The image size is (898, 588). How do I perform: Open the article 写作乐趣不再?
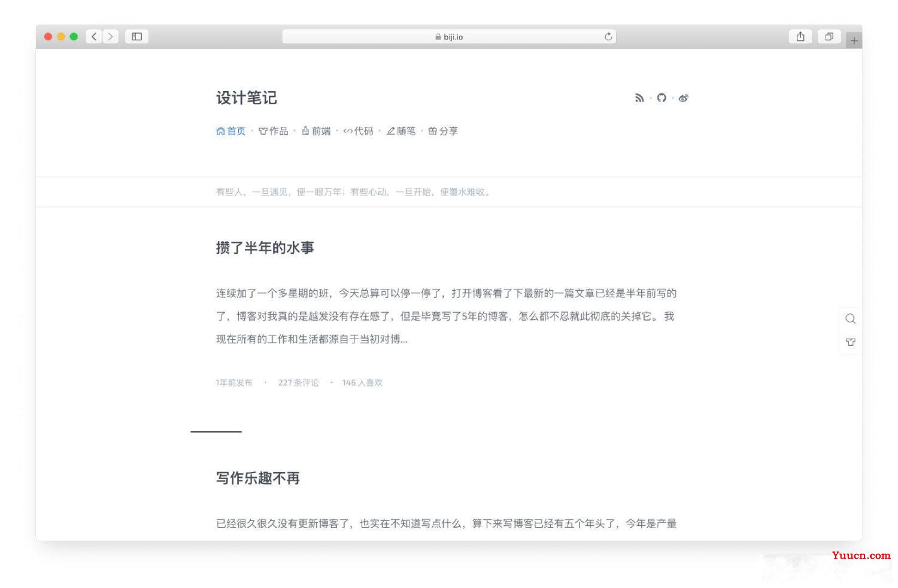click(257, 478)
